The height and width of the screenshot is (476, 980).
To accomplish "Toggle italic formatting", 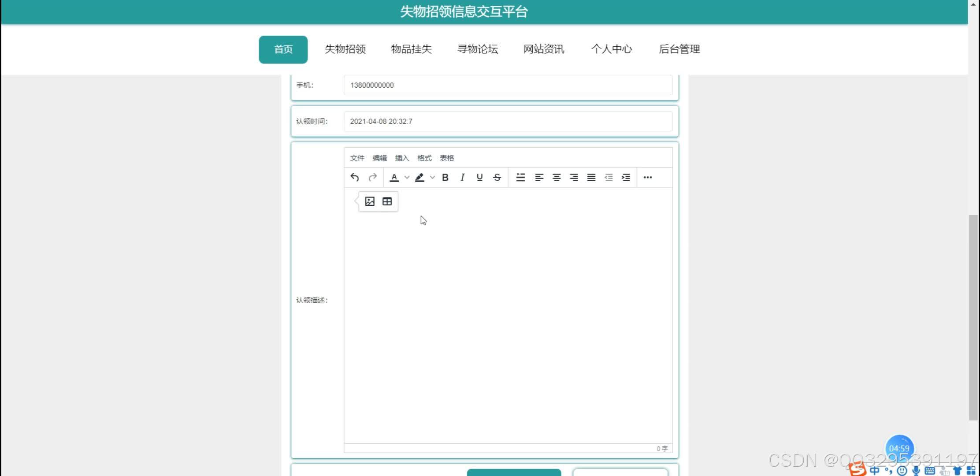I will 462,177.
